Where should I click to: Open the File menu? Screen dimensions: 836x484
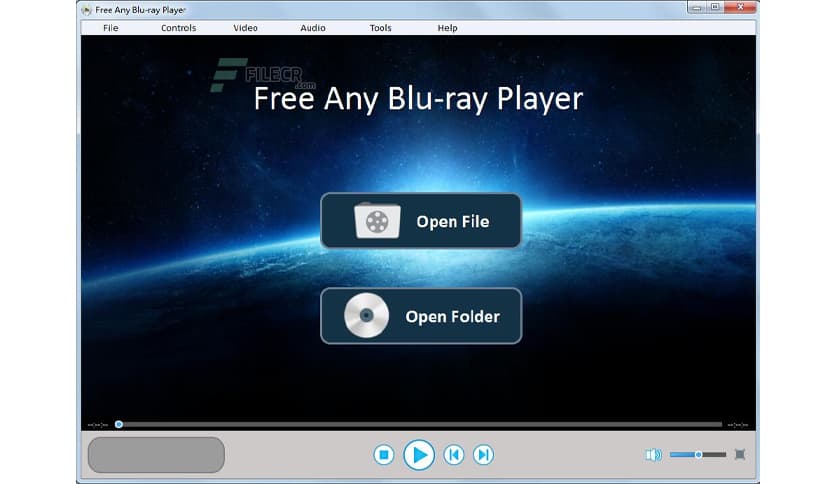click(x=110, y=28)
